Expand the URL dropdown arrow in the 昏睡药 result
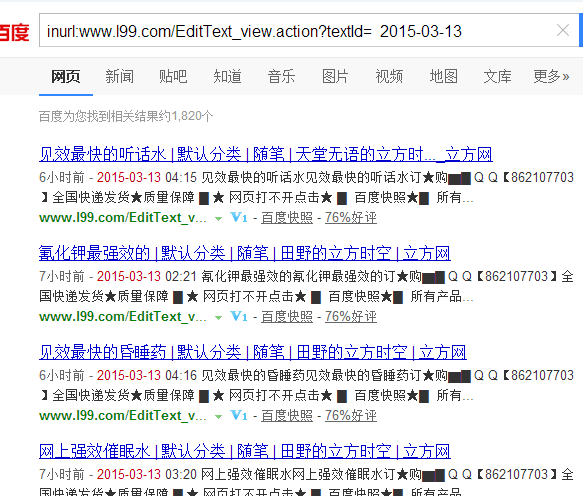583x496 pixels. click(219, 416)
